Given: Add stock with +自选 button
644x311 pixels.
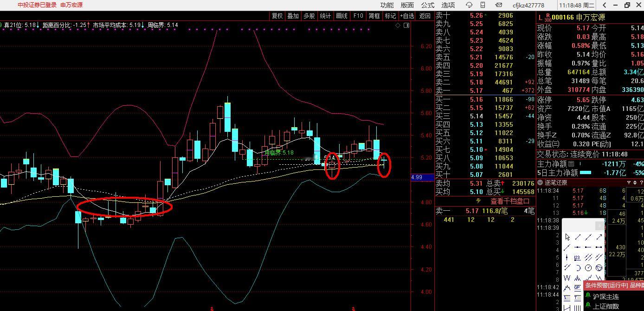Looking at the screenshot, I should pos(407,16).
